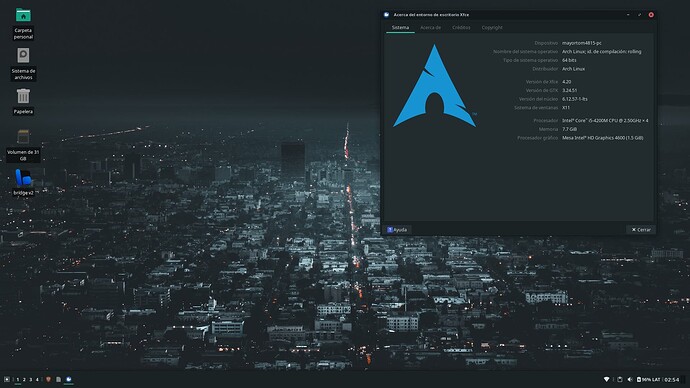Switch to workspace 4

(x=37, y=379)
